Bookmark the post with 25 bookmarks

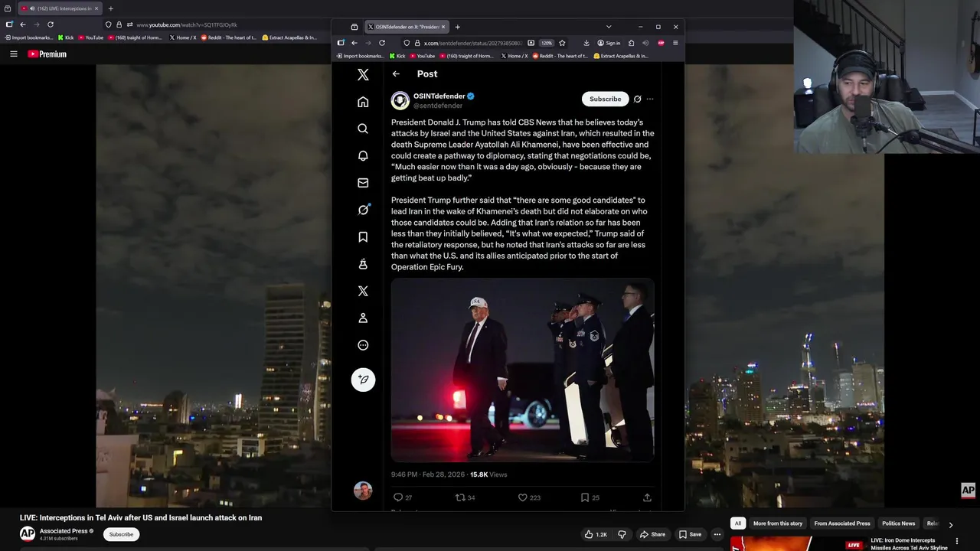tap(590, 497)
